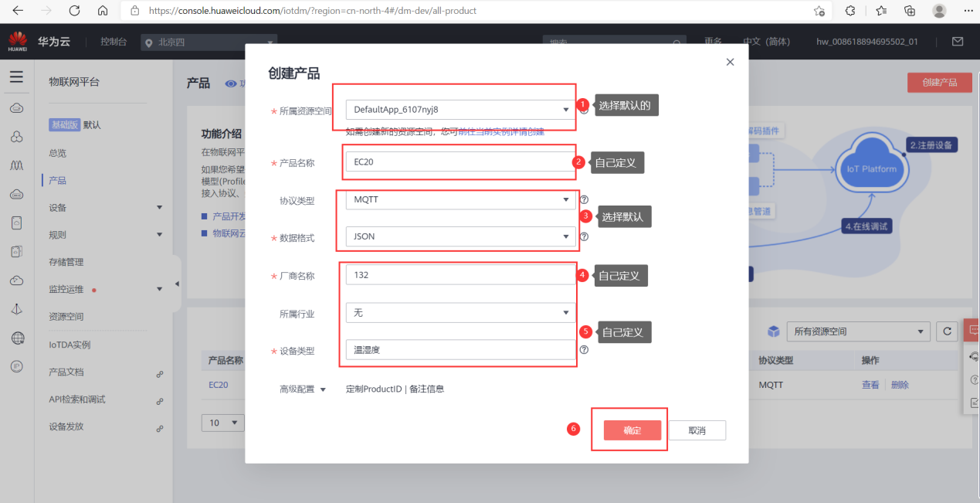Click the circled IP icon in the left rail

click(16, 366)
